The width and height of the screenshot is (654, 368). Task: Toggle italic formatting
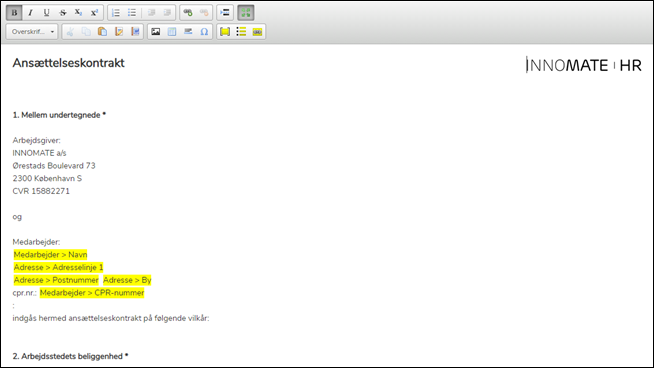(30, 13)
